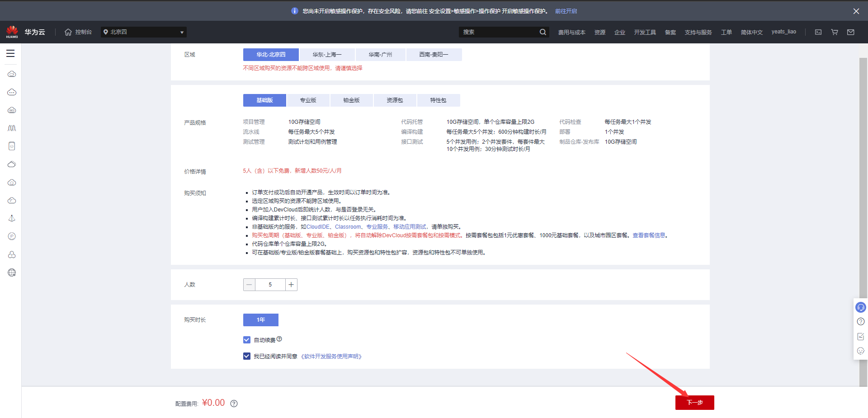Click the three-circles cluster sidebar icon
The width and height of the screenshot is (868, 418).
tap(12, 254)
